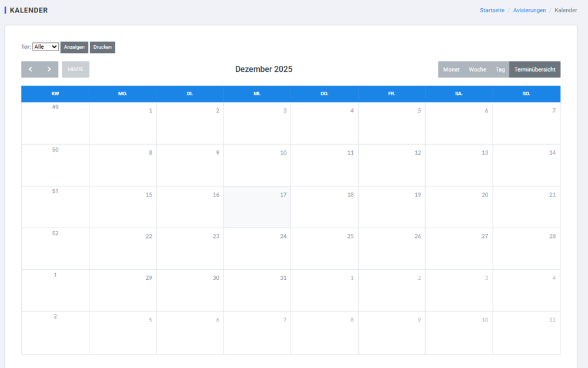Switch to Tag view
This screenshot has height=368, width=588.
[500, 69]
